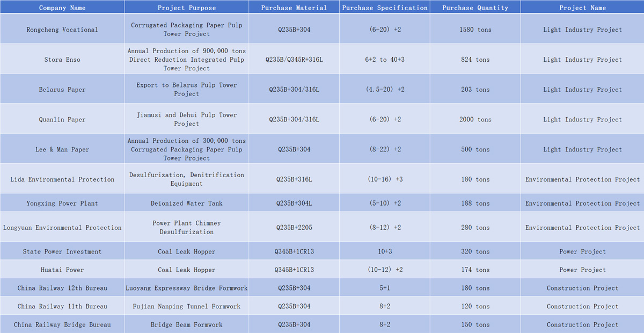Screen dimensions: 644x333
Task: Click Power Project in Huatai Power row
Action: (582, 270)
